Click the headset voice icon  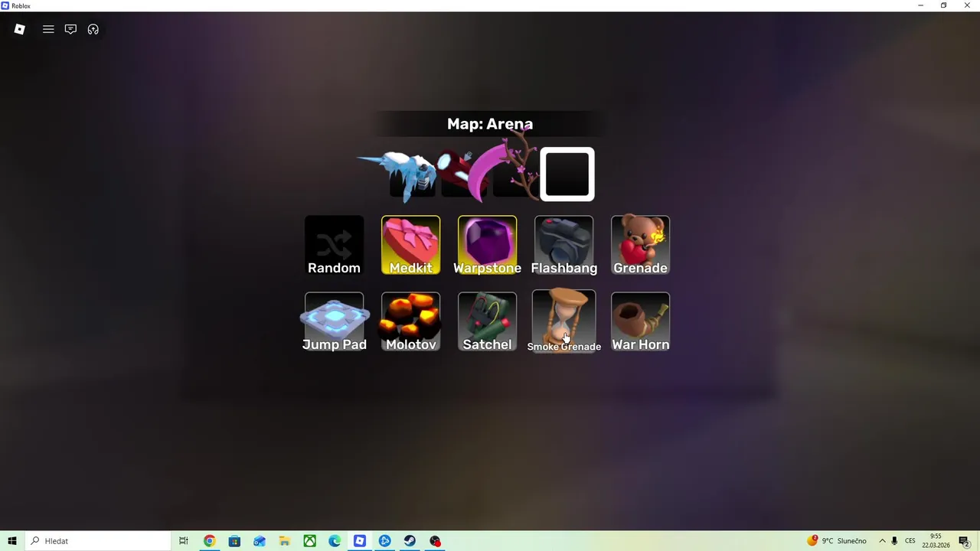[x=93, y=29]
